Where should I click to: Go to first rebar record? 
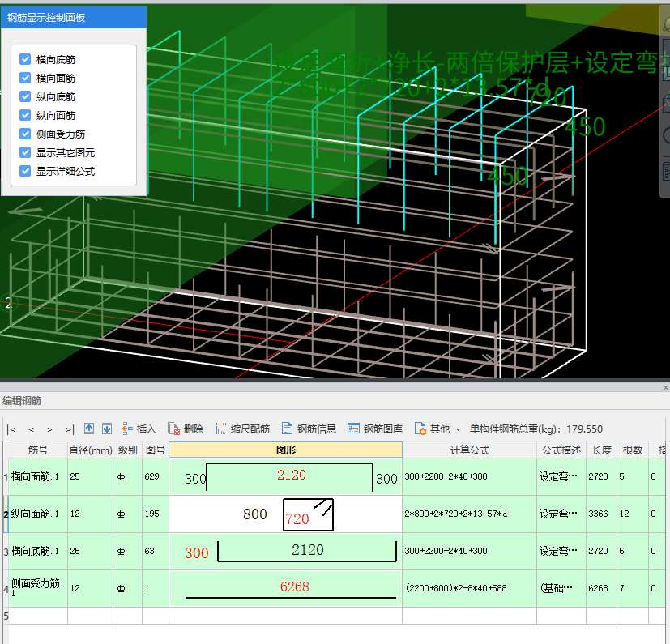11,429
